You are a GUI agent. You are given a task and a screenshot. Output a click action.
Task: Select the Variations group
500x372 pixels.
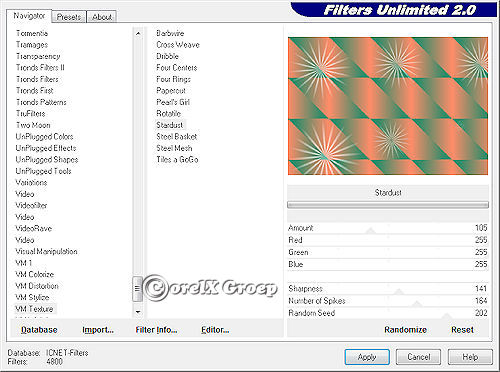(31, 183)
